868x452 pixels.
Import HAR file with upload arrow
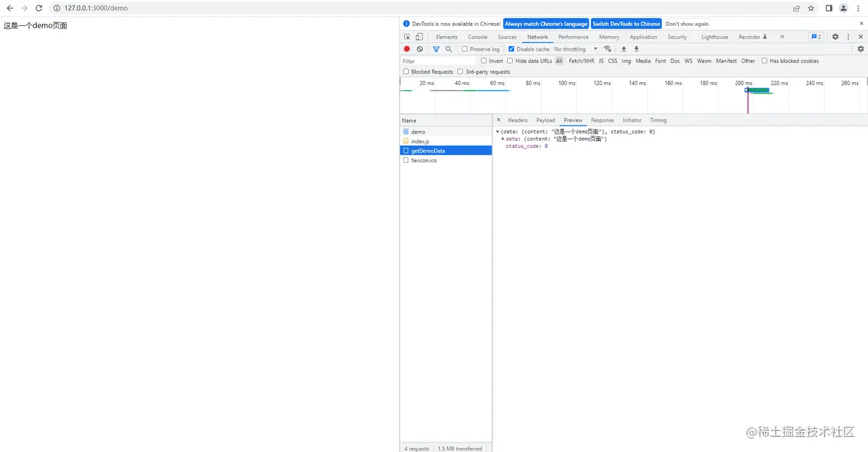tap(624, 49)
